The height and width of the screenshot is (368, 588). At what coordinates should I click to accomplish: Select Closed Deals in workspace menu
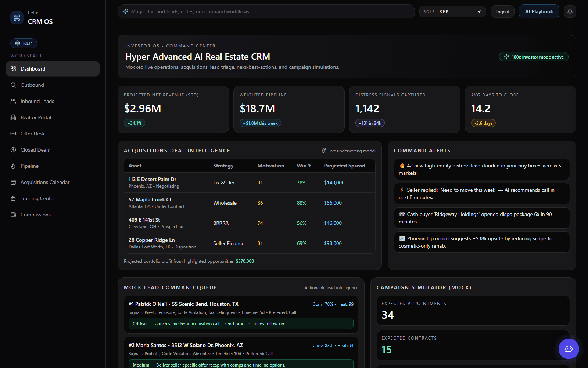[53, 150]
